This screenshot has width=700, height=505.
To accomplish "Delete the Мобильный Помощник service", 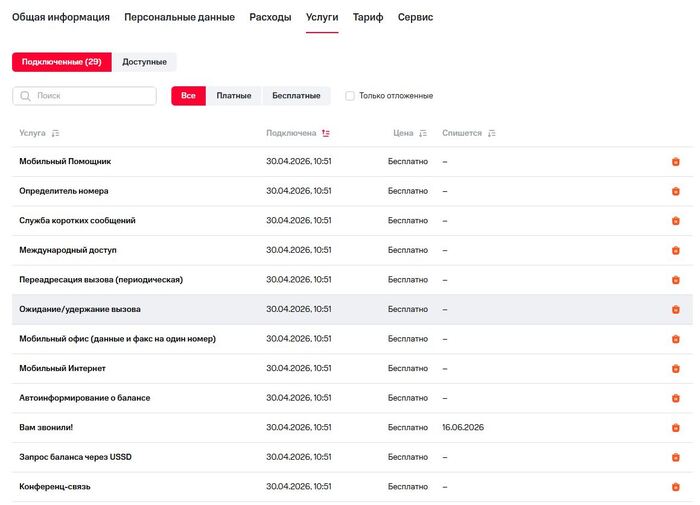I will (x=675, y=162).
